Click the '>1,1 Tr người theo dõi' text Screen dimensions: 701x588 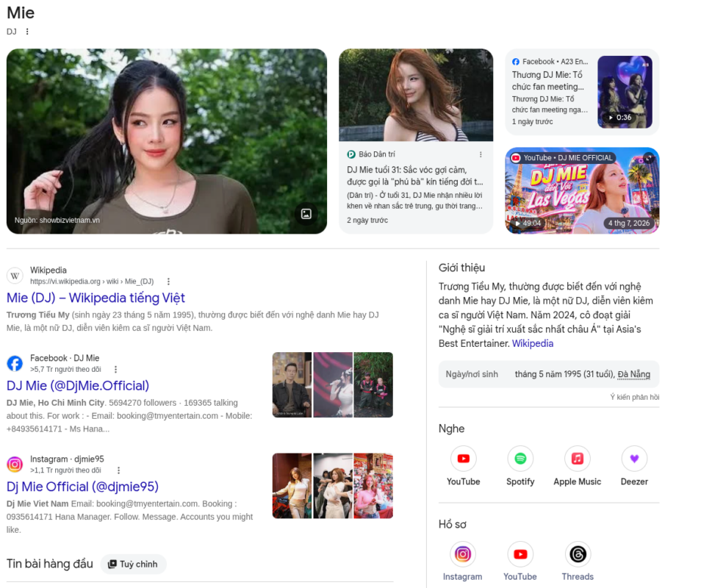(x=65, y=470)
